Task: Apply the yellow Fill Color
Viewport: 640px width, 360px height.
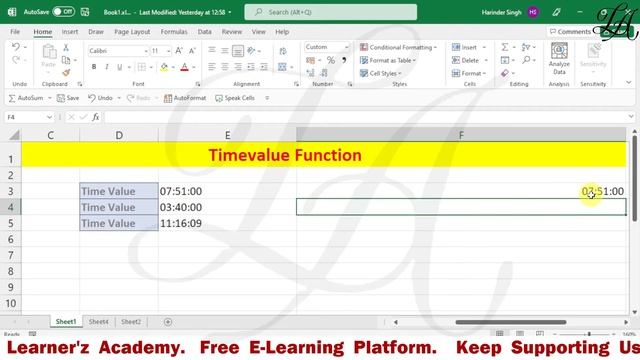Action: tap(164, 67)
